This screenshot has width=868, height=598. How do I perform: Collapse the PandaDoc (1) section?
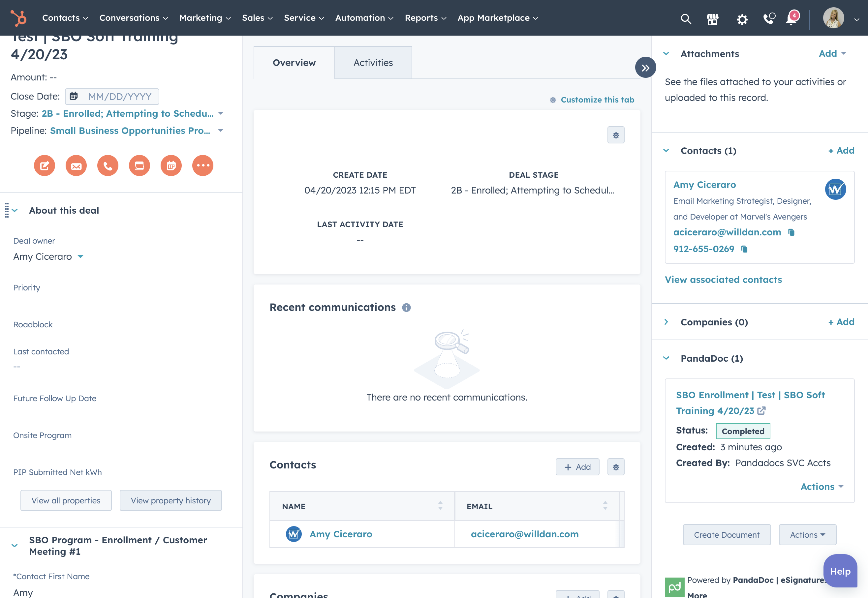coord(666,358)
